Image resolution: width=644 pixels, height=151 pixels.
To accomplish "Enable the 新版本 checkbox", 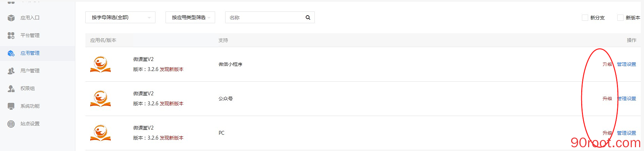I will [620, 18].
